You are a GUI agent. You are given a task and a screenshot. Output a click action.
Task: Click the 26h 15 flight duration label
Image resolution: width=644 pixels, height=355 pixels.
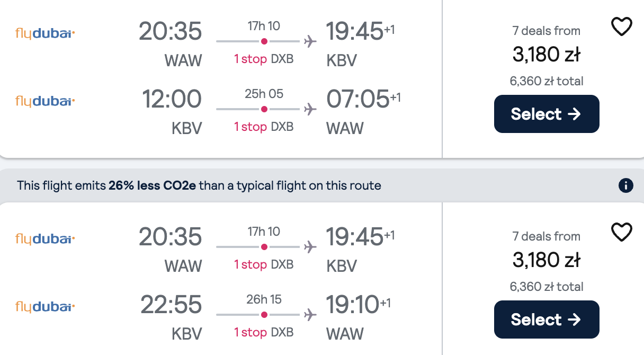pyautogui.click(x=264, y=299)
